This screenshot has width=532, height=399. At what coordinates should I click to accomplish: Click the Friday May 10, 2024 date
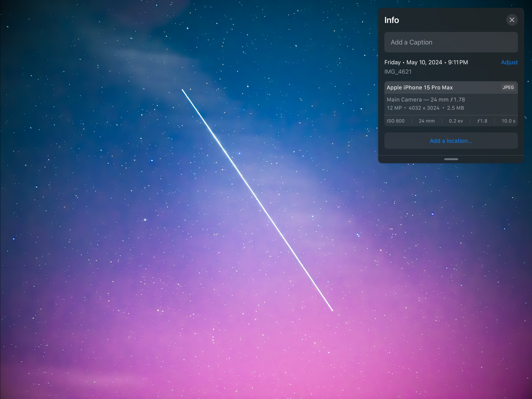click(x=426, y=62)
